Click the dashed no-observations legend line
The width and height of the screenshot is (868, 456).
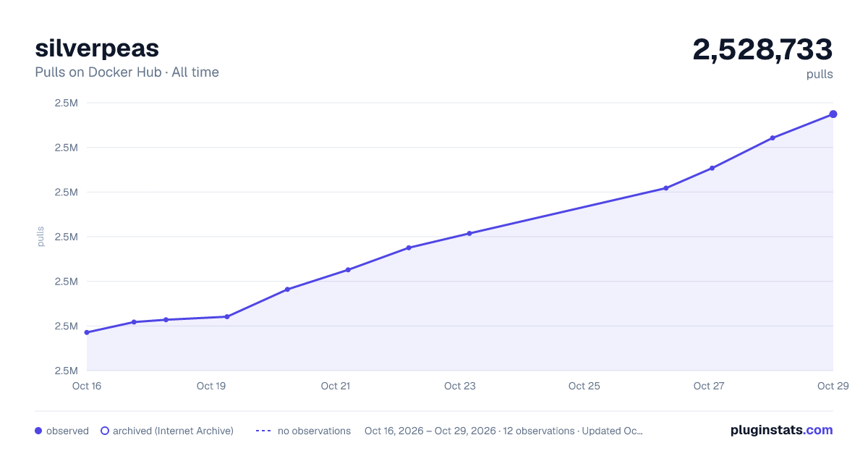click(x=263, y=431)
